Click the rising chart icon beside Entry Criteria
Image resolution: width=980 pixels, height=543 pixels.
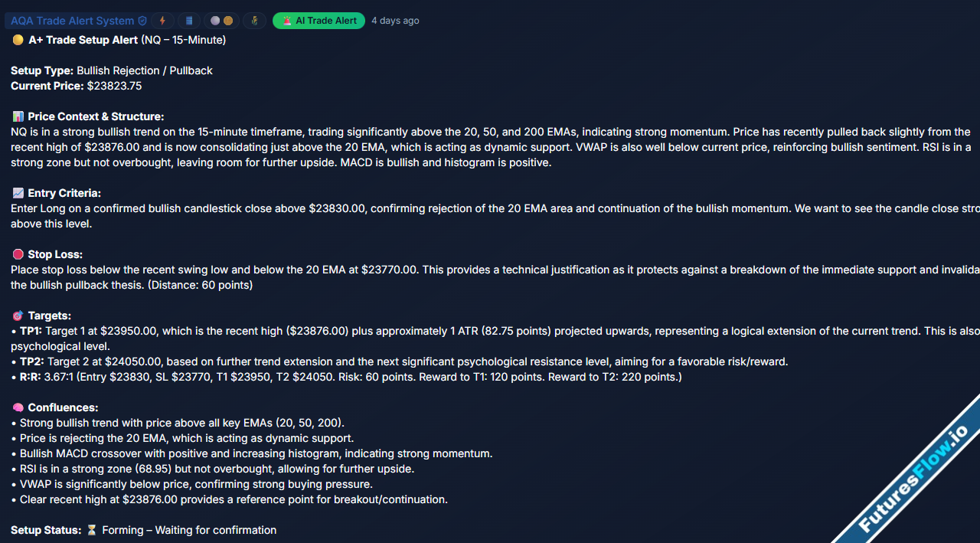tap(18, 193)
